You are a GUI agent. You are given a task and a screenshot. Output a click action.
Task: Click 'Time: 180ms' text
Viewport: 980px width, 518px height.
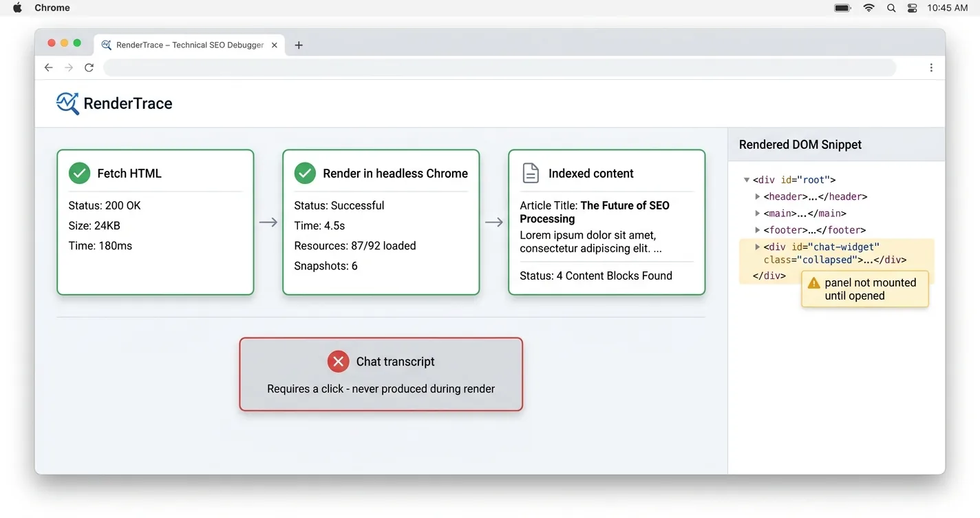pyautogui.click(x=100, y=246)
